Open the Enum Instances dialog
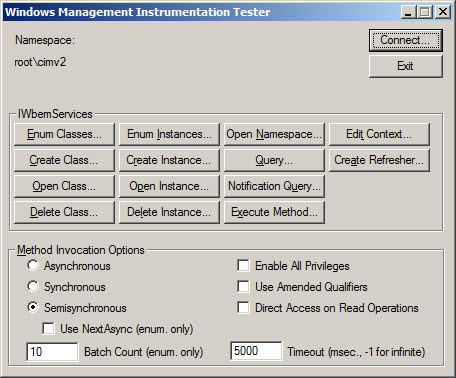Viewport: 456px width, 378px height. click(x=169, y=134)
